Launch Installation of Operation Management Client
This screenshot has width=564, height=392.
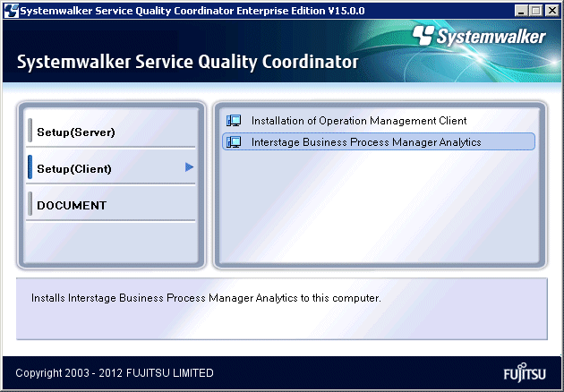click(x=379, y=121)
